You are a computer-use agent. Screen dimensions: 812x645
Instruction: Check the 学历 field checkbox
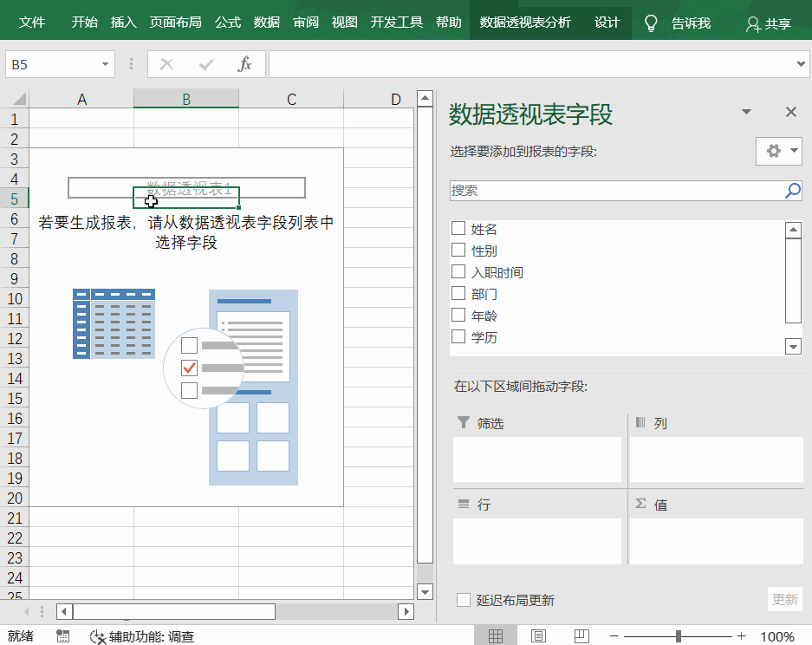pyautogui.click(x=458, y=336)
